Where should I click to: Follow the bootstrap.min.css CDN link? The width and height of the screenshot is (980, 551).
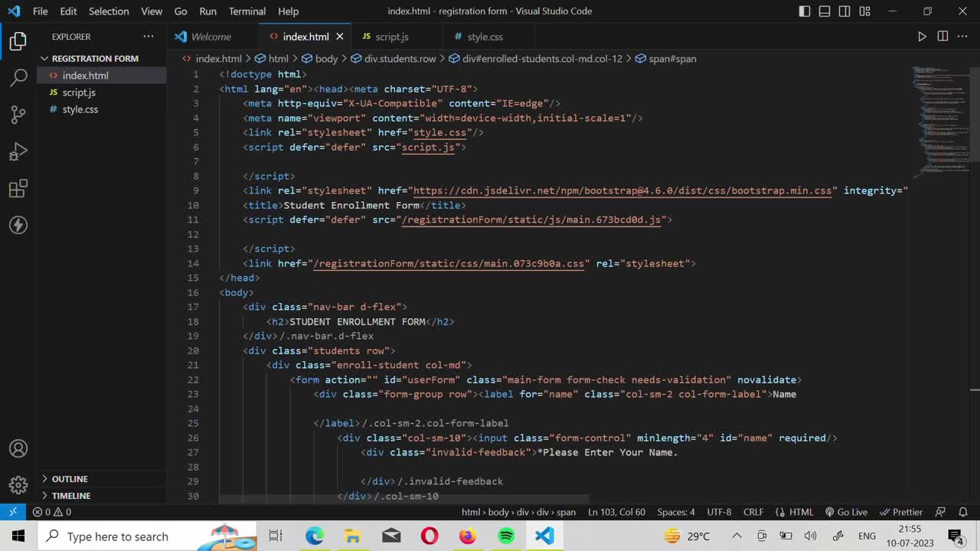pos(622,191)
